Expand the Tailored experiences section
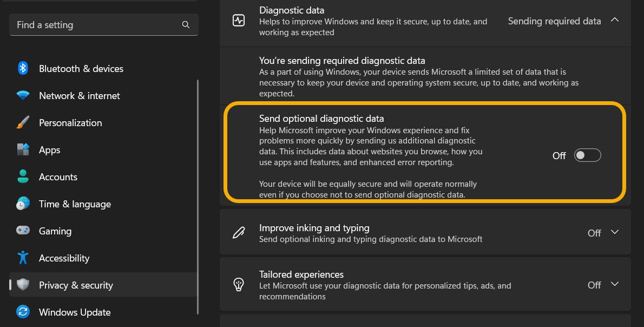644x327 pixels. tap(615, 284)
